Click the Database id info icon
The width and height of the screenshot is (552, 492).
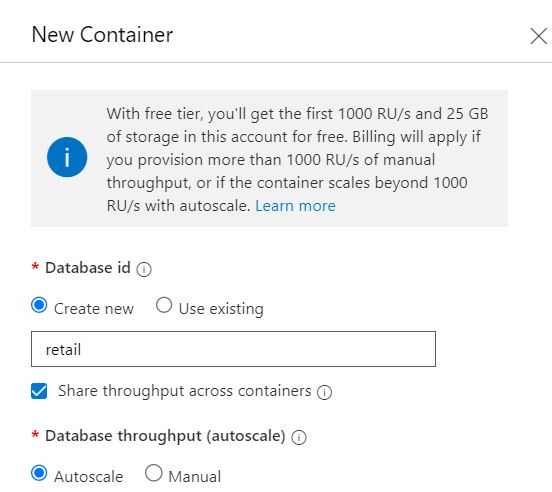pyautogui.click(x=144, y=270)
